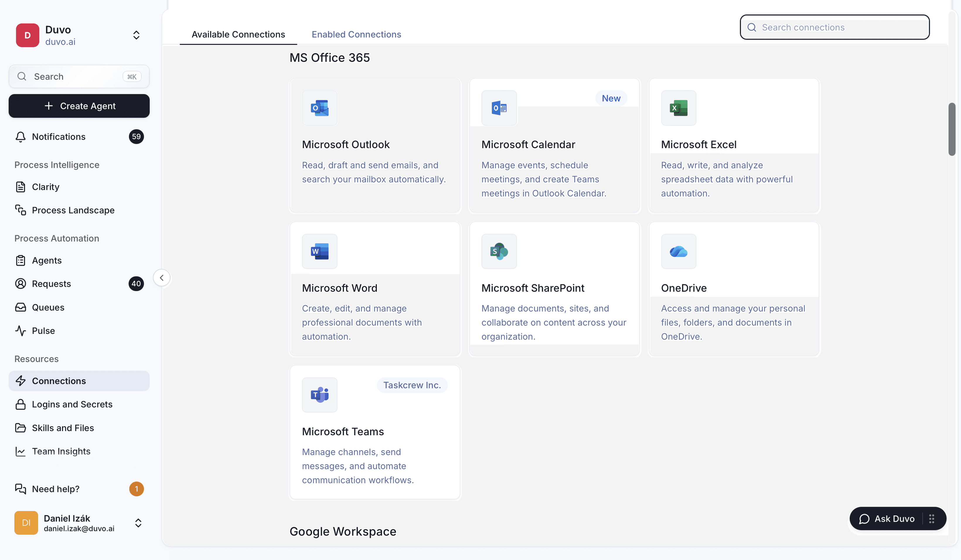Click the Team Insights chart icon

pyautogui.click(x=21, y=451)
